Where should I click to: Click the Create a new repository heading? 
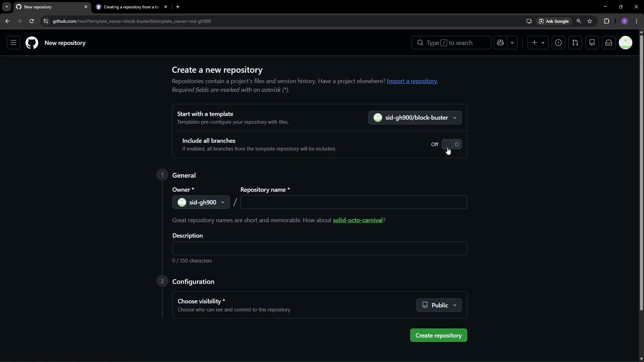tap(217, 70)
